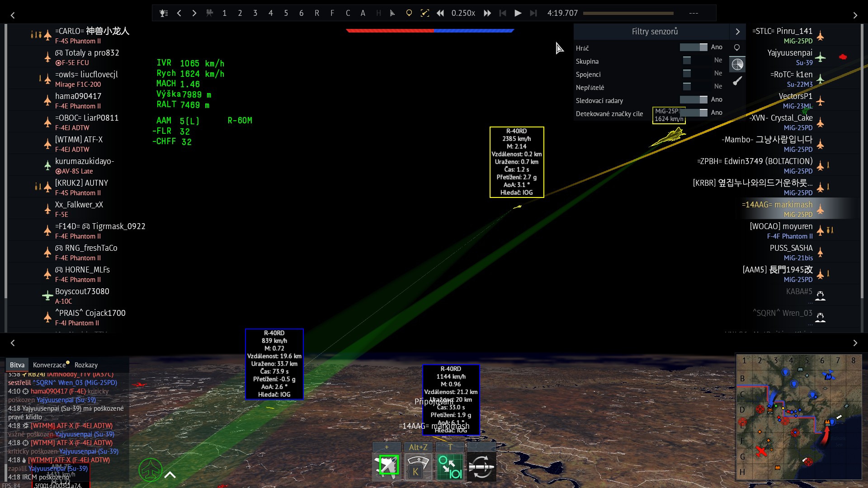Click the target lock airplane icon

tap(387, 466)
